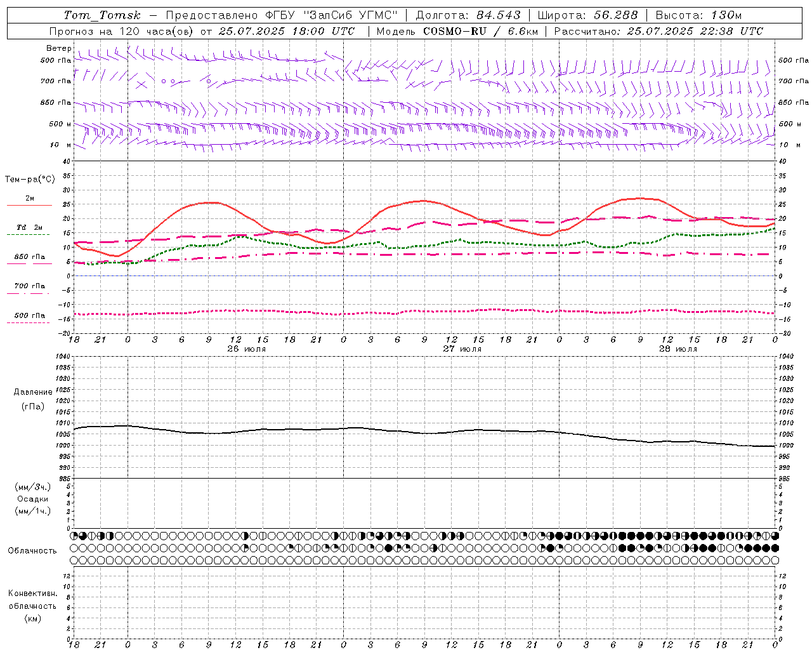Image resolution: width=812 pixels, height=650 pixels.
Task: Click the forecast start 25.07.2025 18:00 UTC
Action: tap(286, 31)
